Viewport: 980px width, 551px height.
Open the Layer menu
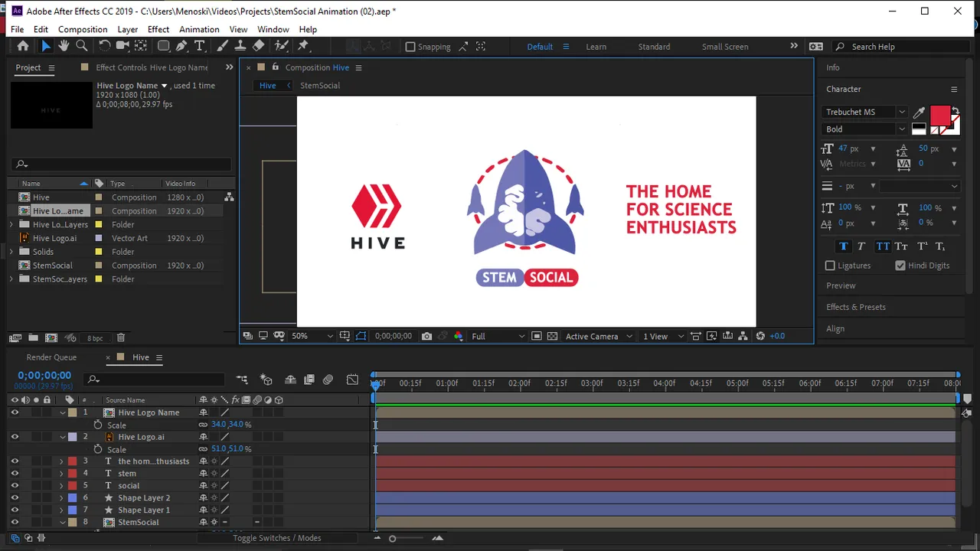tap(127, 29)
